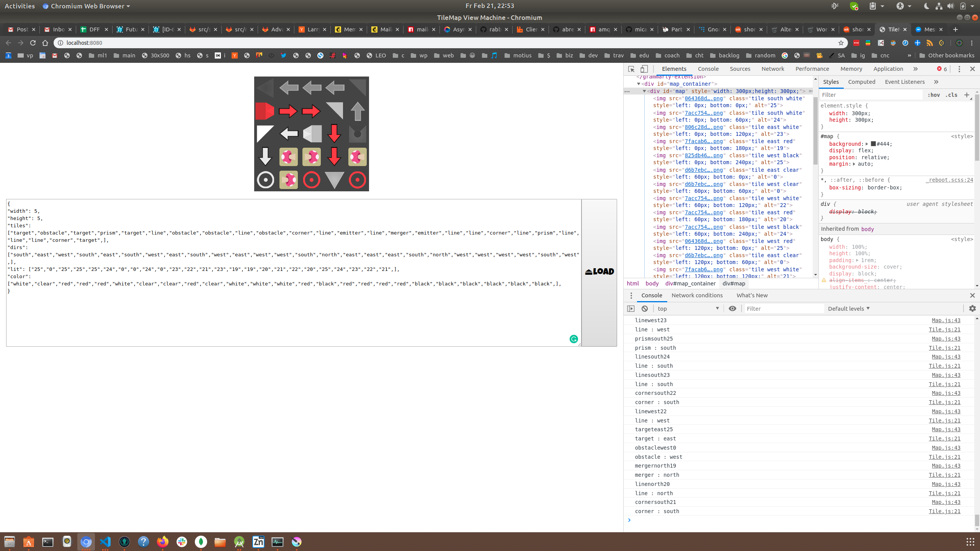Open the Network conditions drawer tab
Image resolution: width=980 pixels, height=551 pixels.
pos(697,295)
